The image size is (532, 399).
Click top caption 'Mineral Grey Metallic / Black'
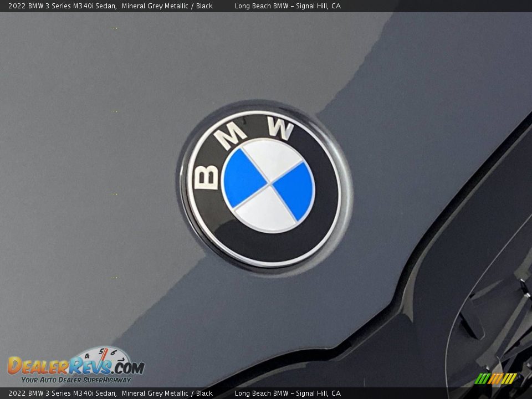pos(167,6)
